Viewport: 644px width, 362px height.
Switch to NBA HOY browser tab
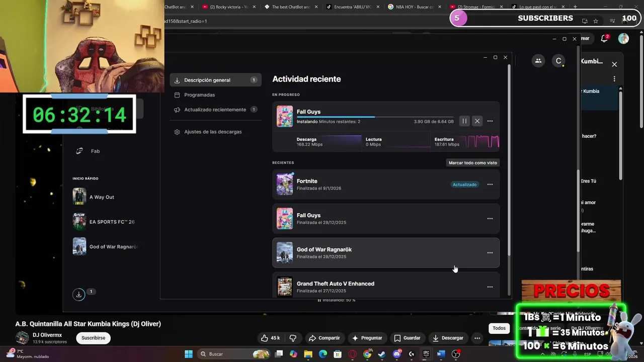[x=415, y=7]
